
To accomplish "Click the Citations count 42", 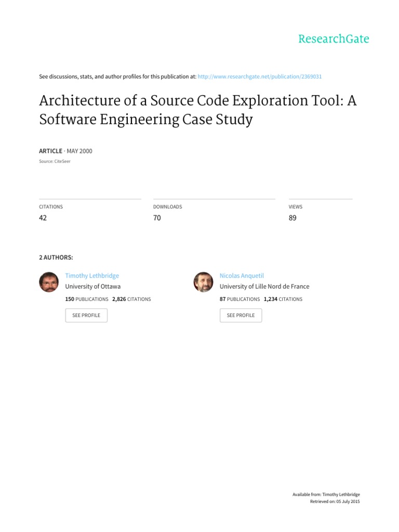I will [x=43, y=218].
